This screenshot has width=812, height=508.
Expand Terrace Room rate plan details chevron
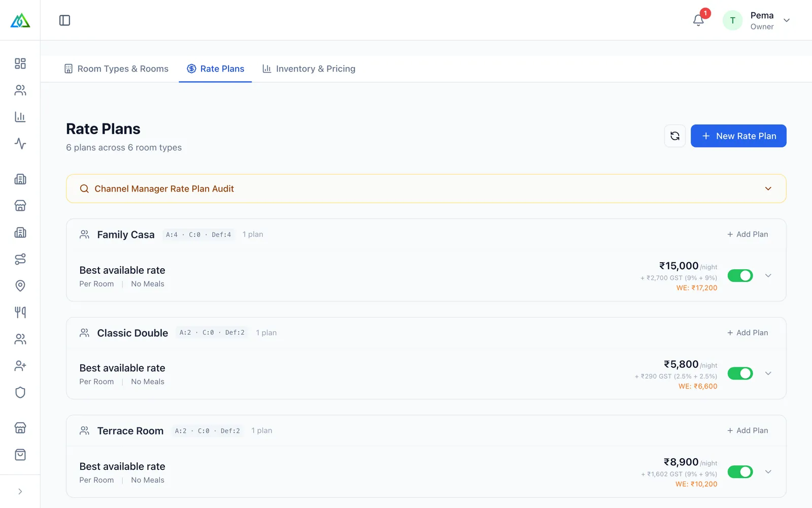(768, 472)
